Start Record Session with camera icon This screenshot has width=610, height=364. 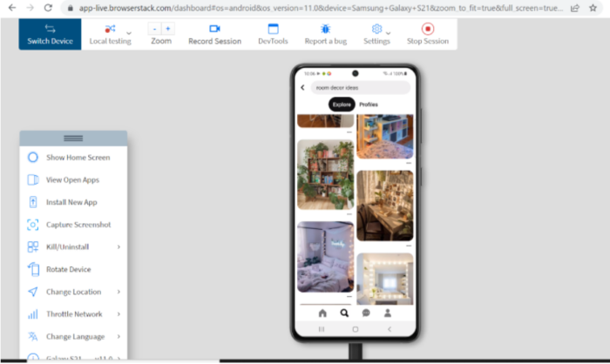click(214, 34)
